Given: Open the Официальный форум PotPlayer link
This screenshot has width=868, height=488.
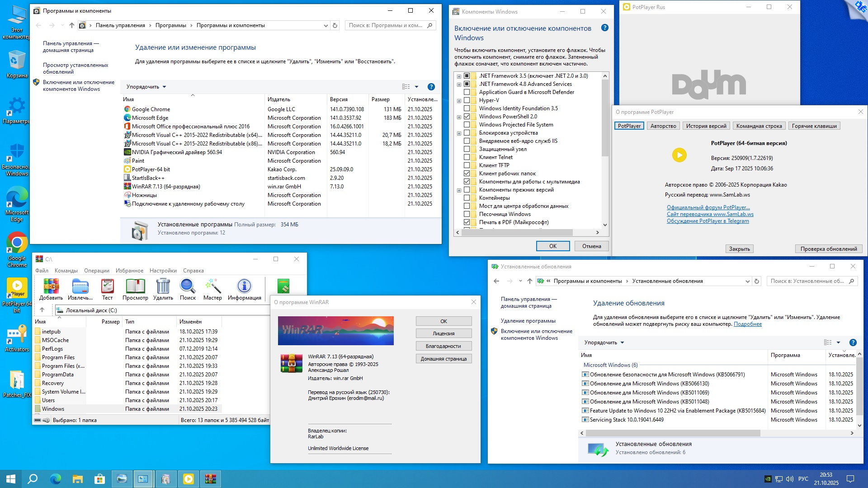Looking at the screenshot, I should 708,207.
